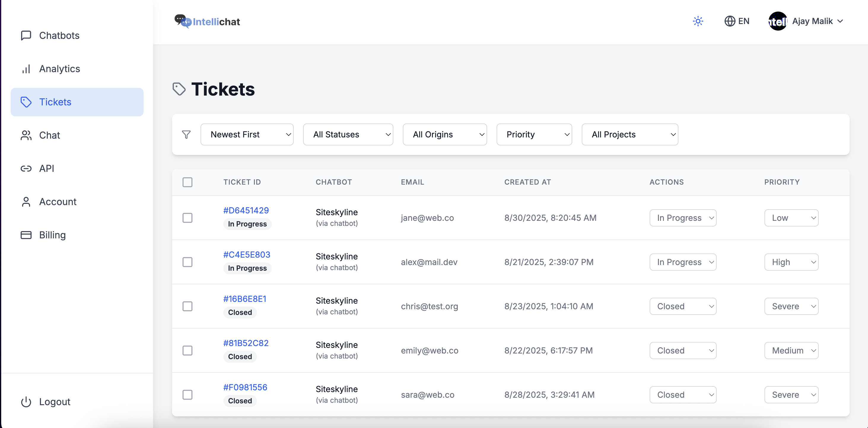Adjust status of #81B52C82 from Closed

point(683,350)
